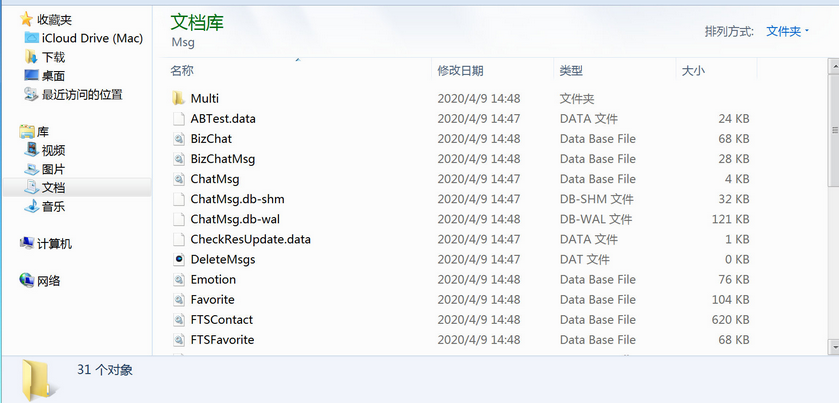
Task: Click the Videos library icon
Action: tap(32, 151)
